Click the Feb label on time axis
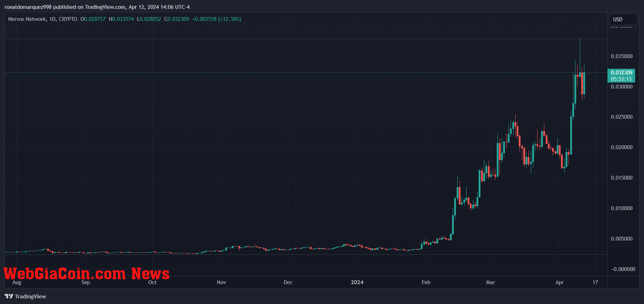Image resolution: width=644 pixels, height=304 pixels. (x=426, y=282)
